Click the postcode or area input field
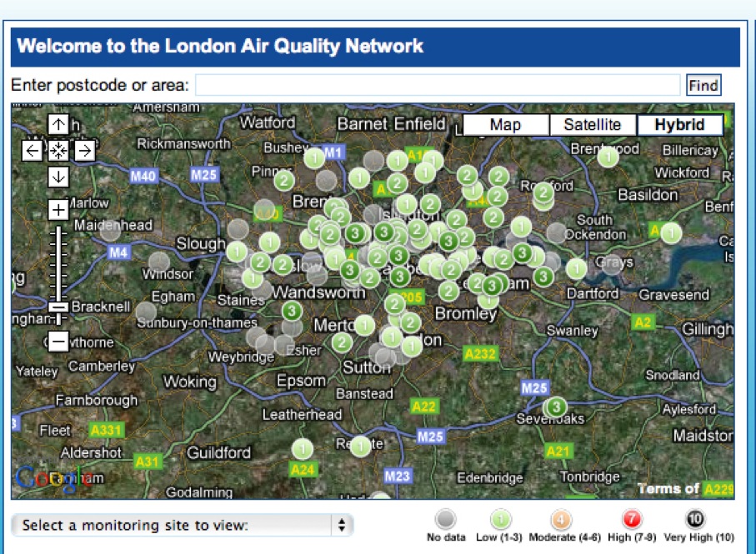The image size is (756, 554). [438, 85]
